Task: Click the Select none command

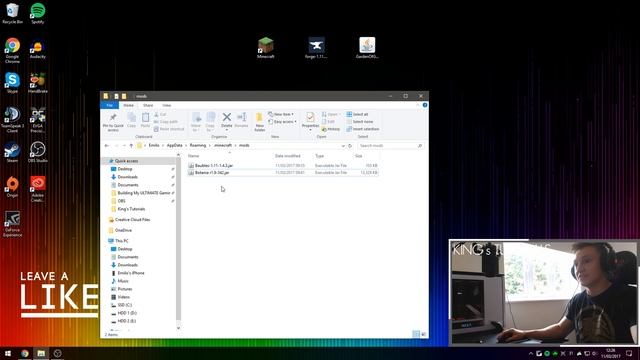Action: coord(360,122)
